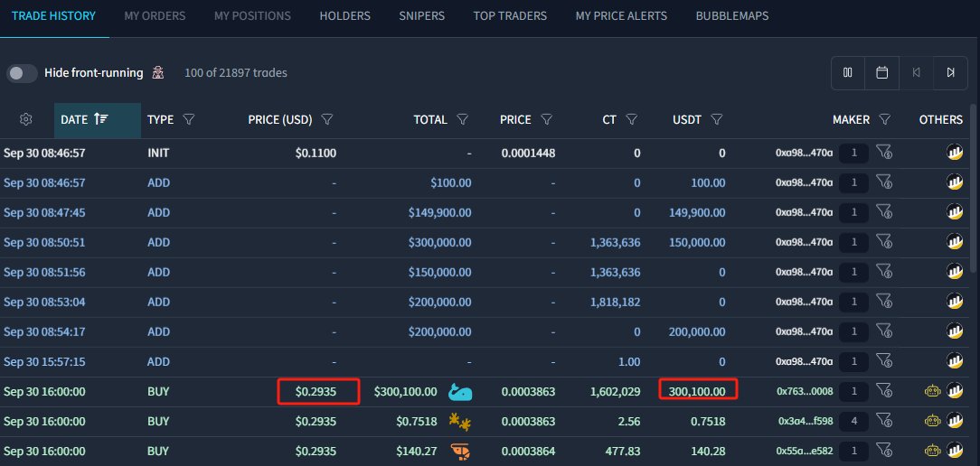
Task: Jump to the last page of trades
Action: tap(951, 73)
